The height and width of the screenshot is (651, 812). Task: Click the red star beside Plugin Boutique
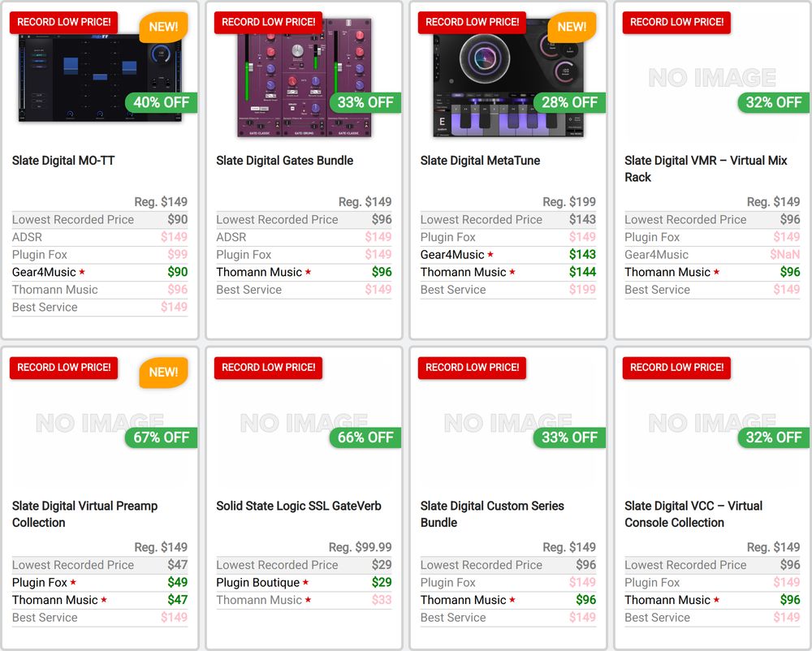[305, 582]
